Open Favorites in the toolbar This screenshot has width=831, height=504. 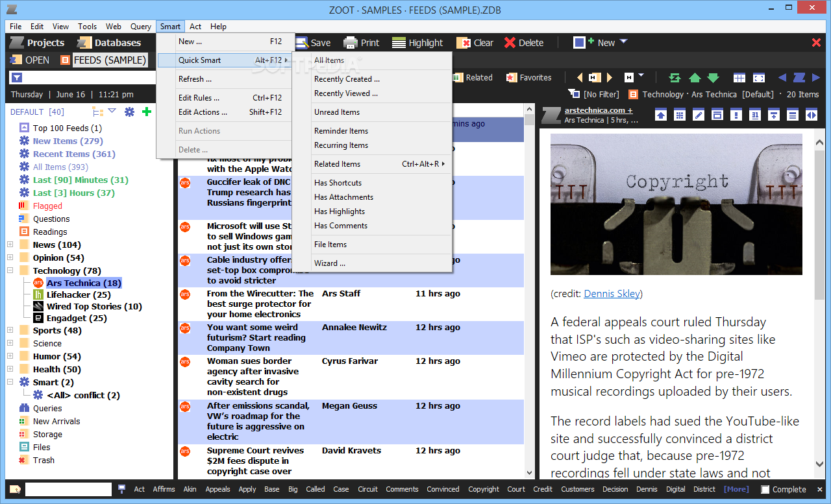[x=529, y=77]
